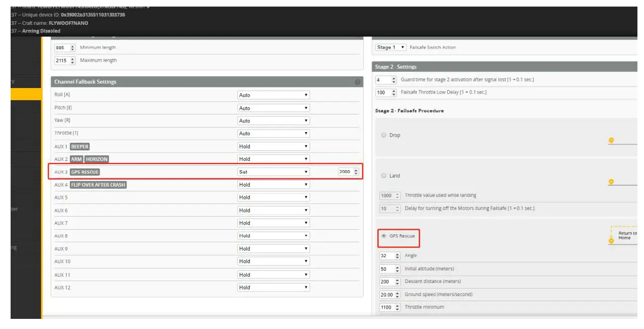
Task: Click the FLIP OVER AFTER CRASH tag
Action: tap(98, 185)
